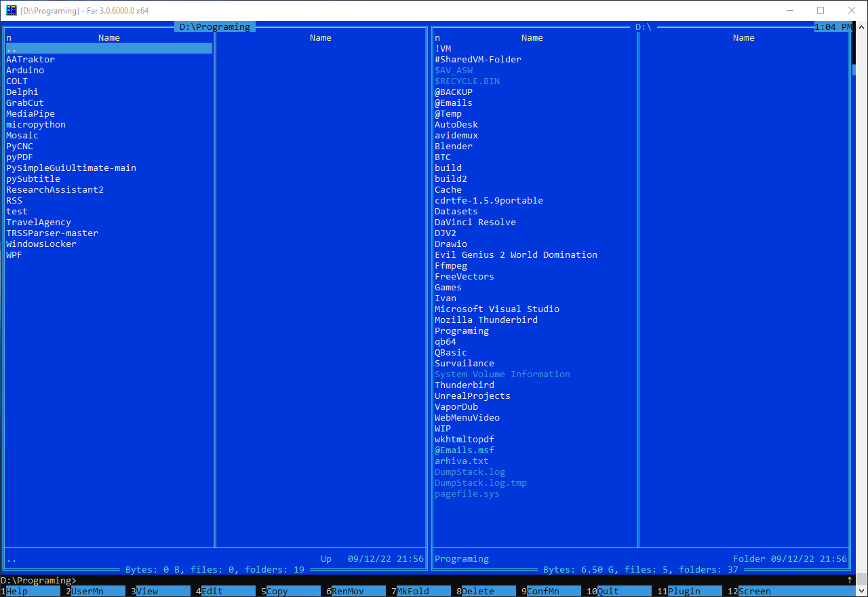Click the D:\Programing left panel title
Viewport: 868px width, 597px height.
click(x=215, y=26)
